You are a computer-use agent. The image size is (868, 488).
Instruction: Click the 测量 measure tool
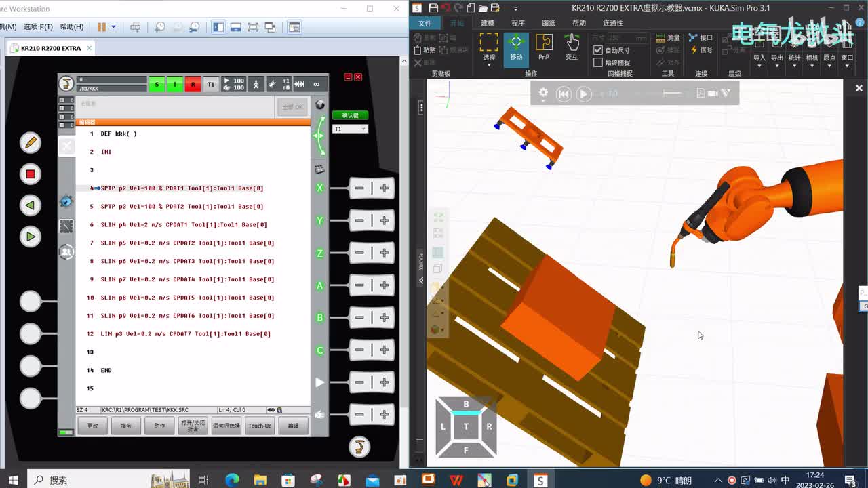tap(668, 38)
